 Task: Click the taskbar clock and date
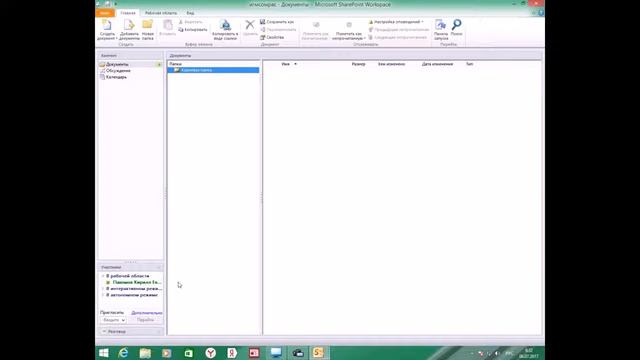(x=529, y=353)
